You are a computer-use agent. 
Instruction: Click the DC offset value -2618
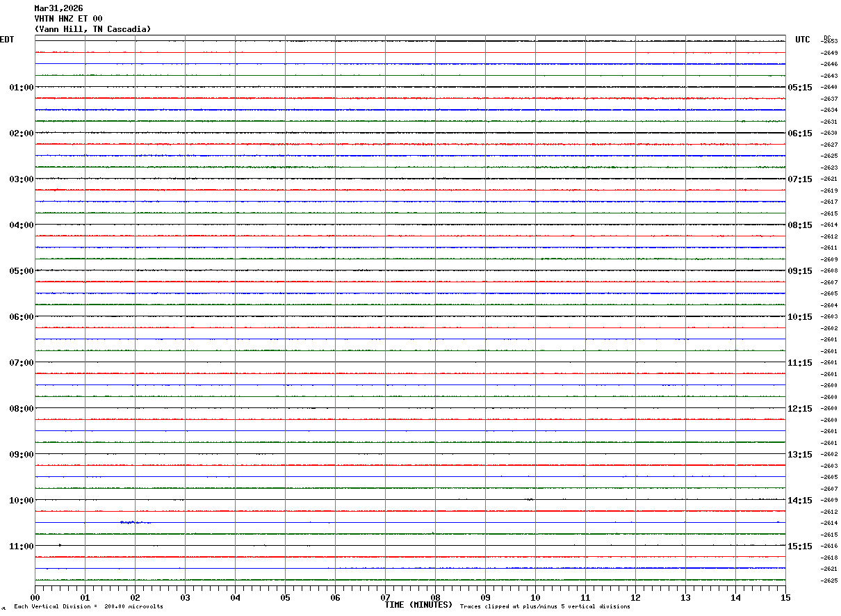coord(828,558)
